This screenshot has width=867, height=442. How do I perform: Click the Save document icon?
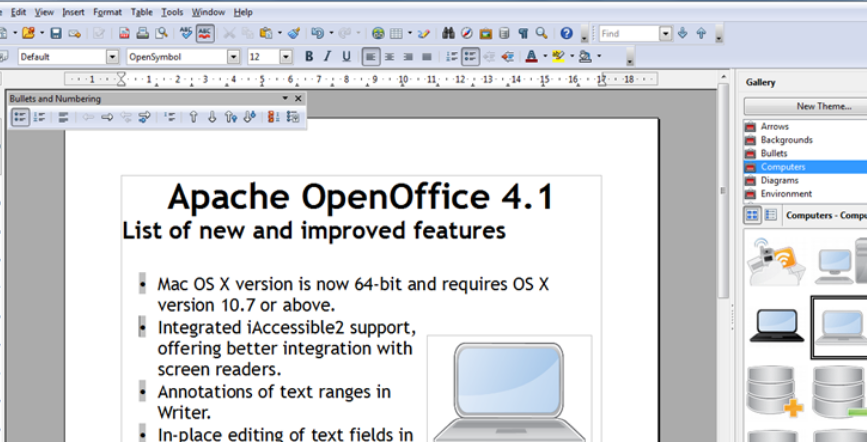[x=56, y=34]
